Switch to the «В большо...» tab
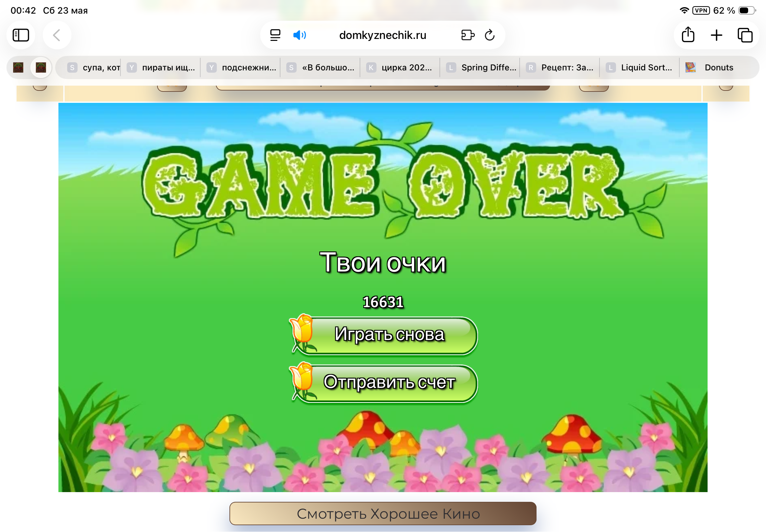Screen dimensions: 766x532 click(320, 67)
